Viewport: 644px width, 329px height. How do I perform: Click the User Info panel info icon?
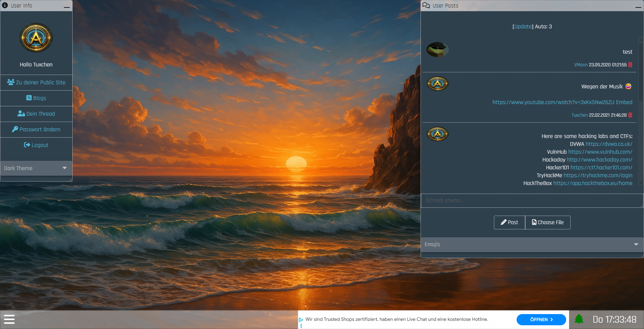[5, 5]
